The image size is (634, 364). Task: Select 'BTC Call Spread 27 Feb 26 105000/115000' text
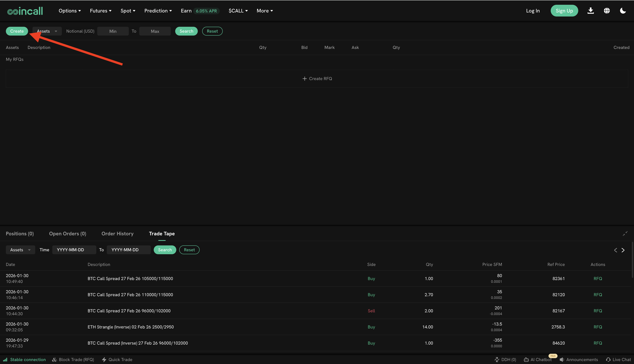click(x=130, y=279)
